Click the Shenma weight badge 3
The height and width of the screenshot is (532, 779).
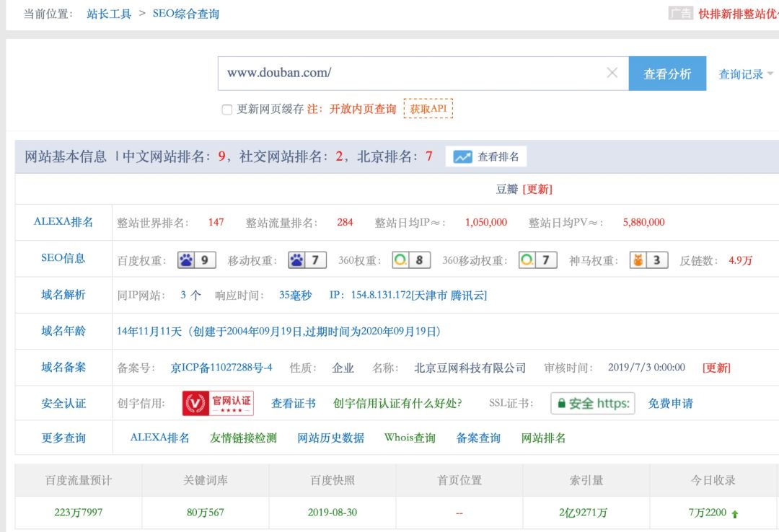648,260
